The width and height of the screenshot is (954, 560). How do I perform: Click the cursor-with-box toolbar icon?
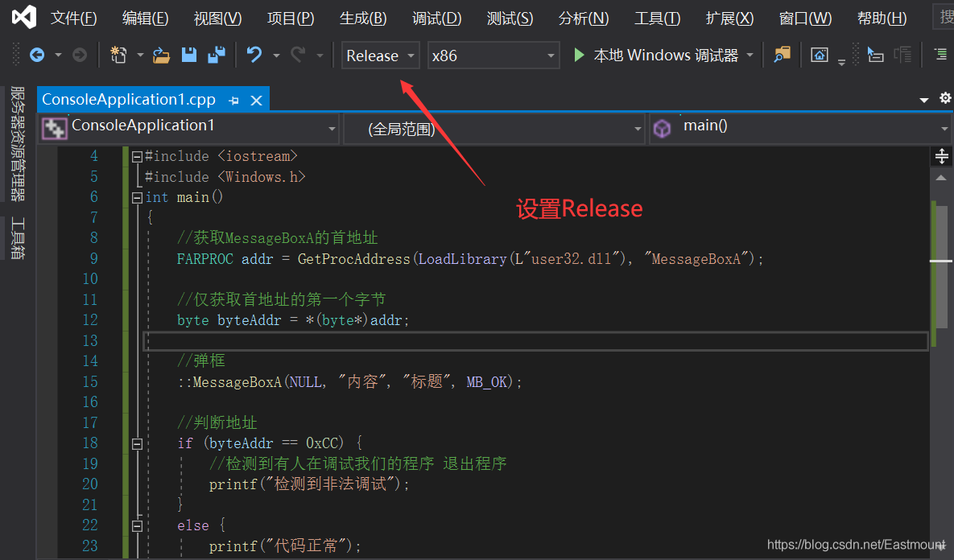point(875,56)
